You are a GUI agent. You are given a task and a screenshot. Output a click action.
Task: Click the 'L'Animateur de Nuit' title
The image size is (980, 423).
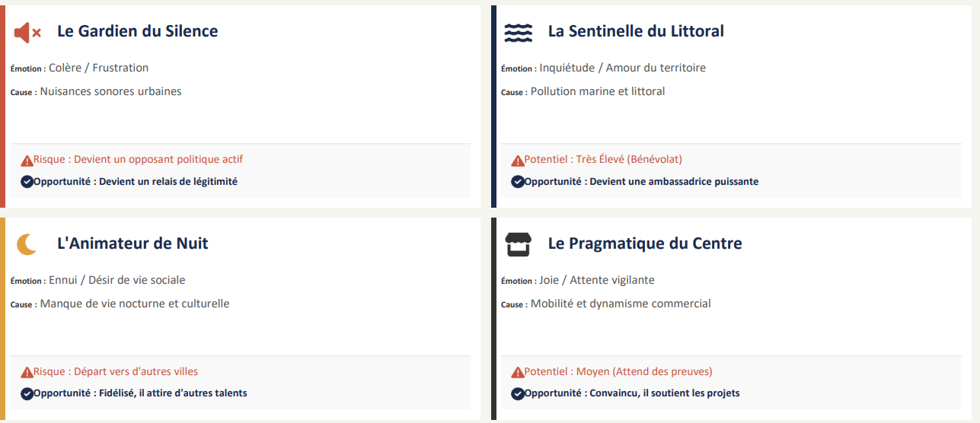(x=132, y=243)
